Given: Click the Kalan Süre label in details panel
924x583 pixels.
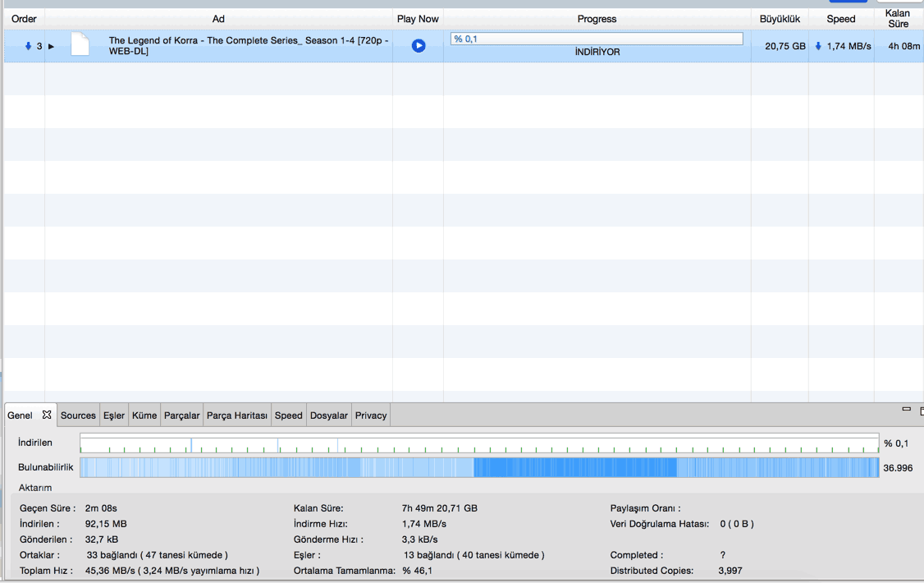Looking at the screenshot, I should pyautogui.click(x=318, y=508).
